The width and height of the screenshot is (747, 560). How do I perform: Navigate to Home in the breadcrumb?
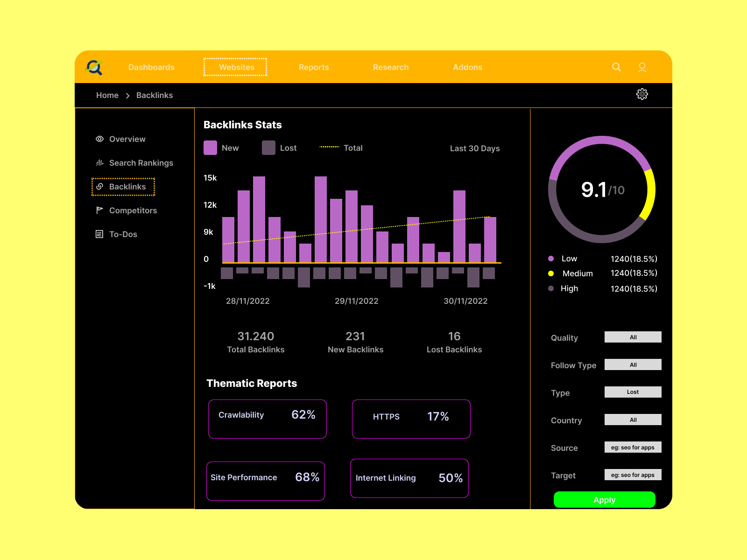[107, 95]
